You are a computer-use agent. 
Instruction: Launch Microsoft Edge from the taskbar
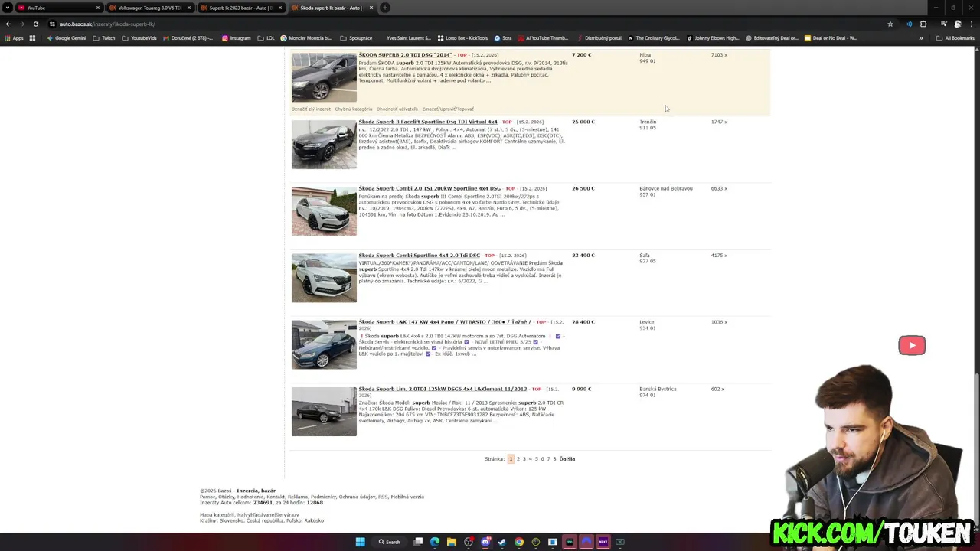pyautogui.click(x=435, y=542)
